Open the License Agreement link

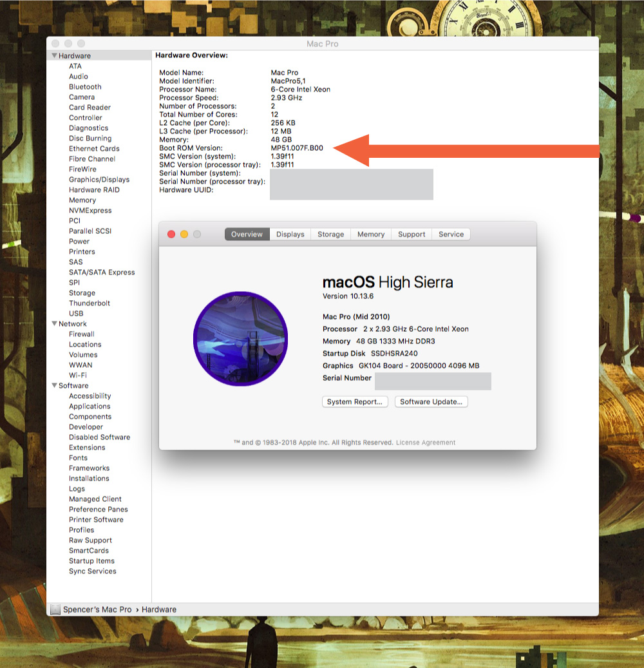point(426,443)
